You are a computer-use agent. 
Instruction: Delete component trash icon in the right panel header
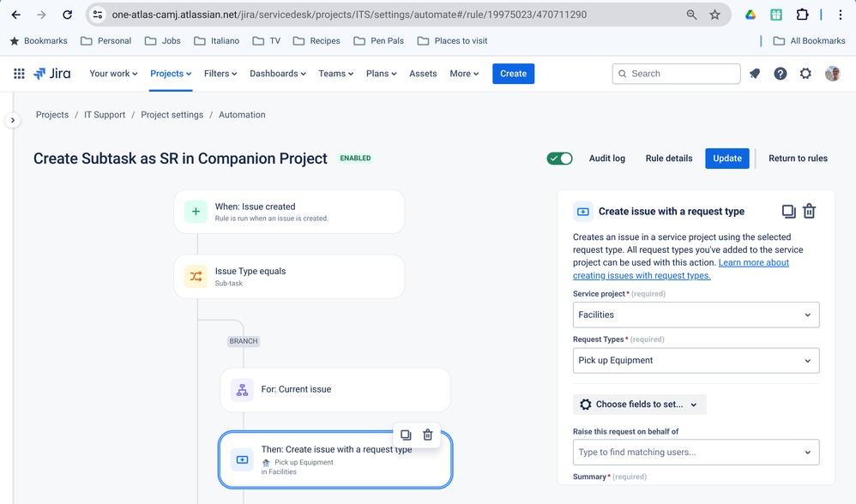(809, 211)
